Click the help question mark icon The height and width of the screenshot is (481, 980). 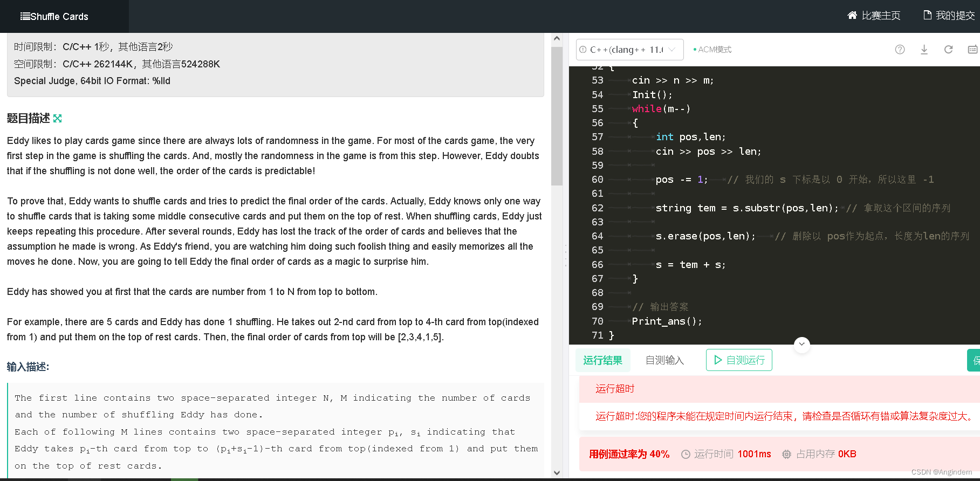(x=900, y=50)
